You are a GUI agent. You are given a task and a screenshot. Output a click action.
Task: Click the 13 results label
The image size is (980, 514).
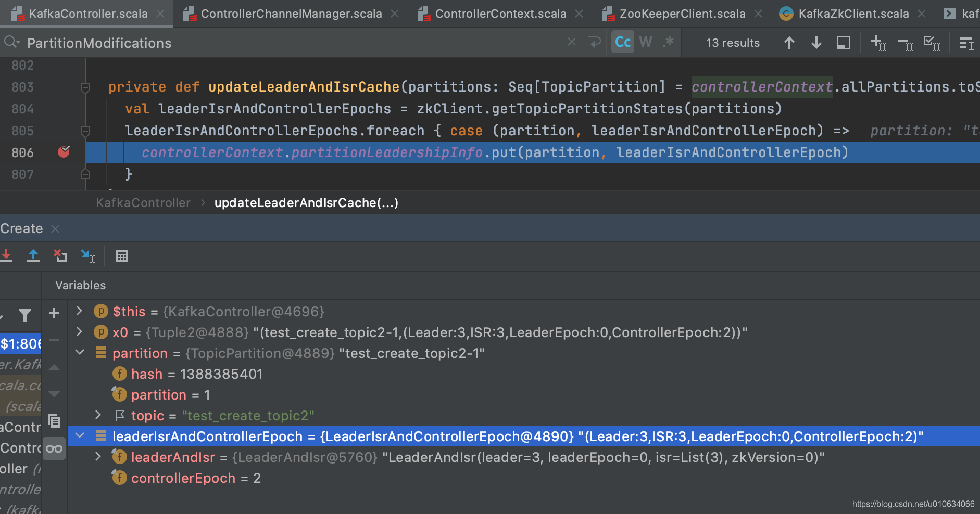pos(733,43)
